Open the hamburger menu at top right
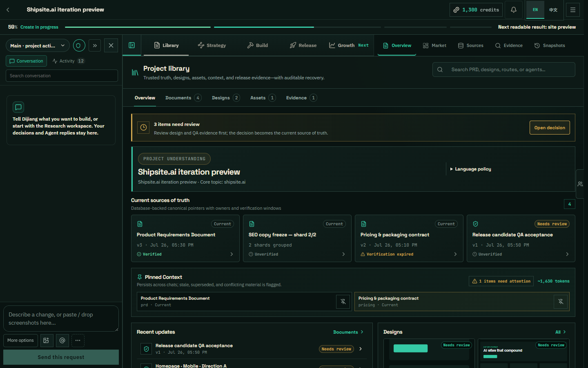 point(573,10)
